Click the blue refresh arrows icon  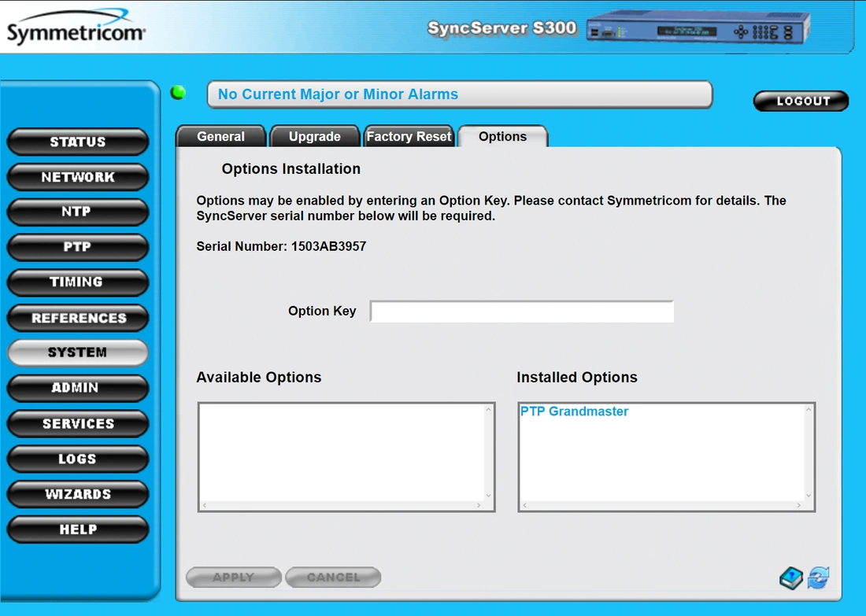coord(819,578)
